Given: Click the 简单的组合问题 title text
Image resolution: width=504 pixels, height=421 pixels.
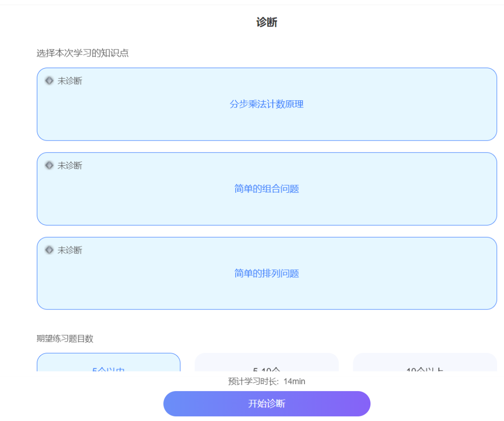Looking at the screenshot, I should tap(266, 189).
